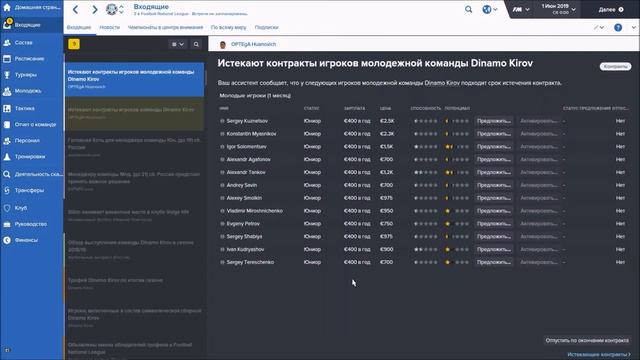This screenshot has width=640, height=360.
Task: Open the Staff (Персонал) sidebar icon
Action: 7,140
